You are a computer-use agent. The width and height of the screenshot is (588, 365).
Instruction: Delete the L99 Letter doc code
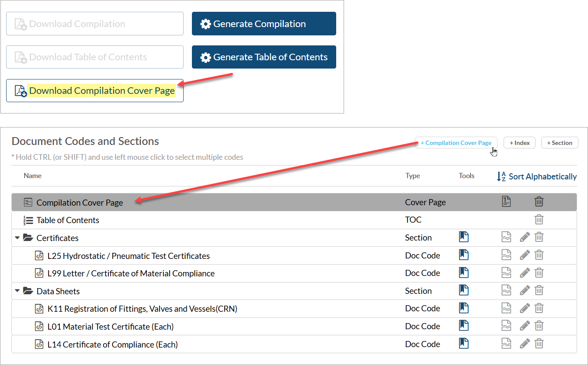coord(539,272)
